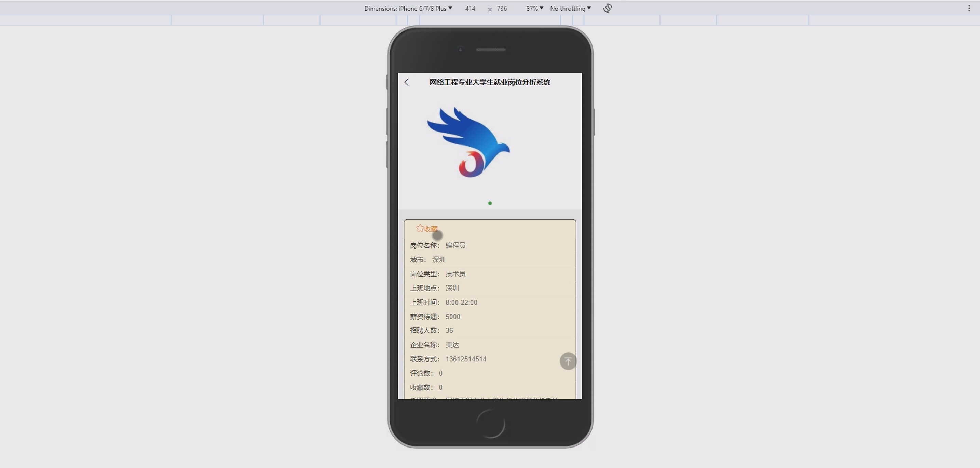Edit the height field 736

(502, 8)
